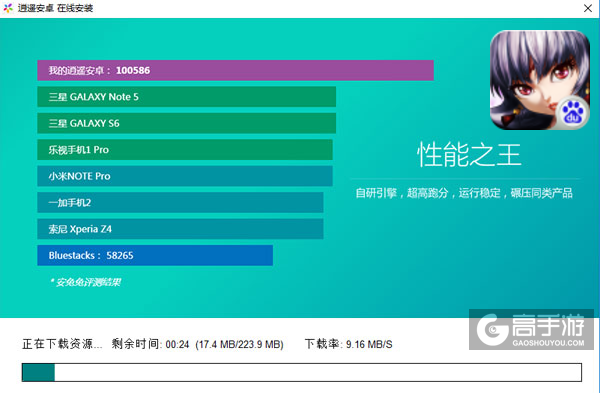Click the 一加手机2 bar
The height and width of the screenshot is (393, 600).
pyautogui.click(x=180, y=202)
